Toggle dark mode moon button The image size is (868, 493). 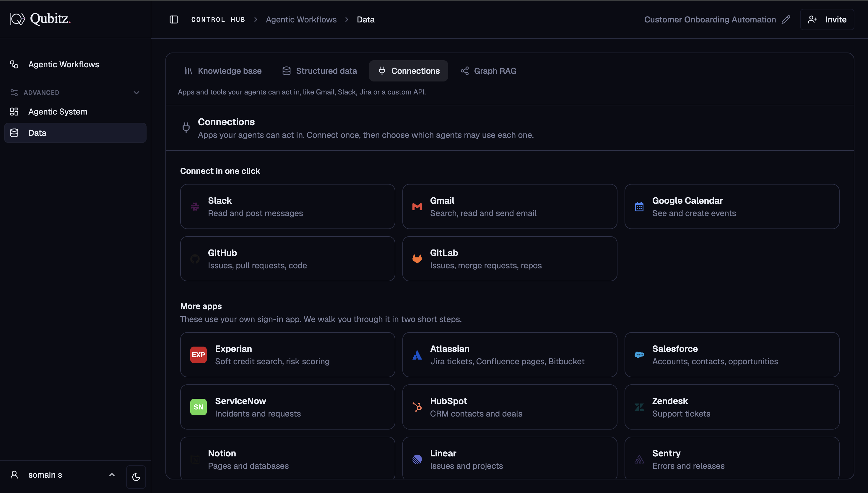click(x=136, y=477)
